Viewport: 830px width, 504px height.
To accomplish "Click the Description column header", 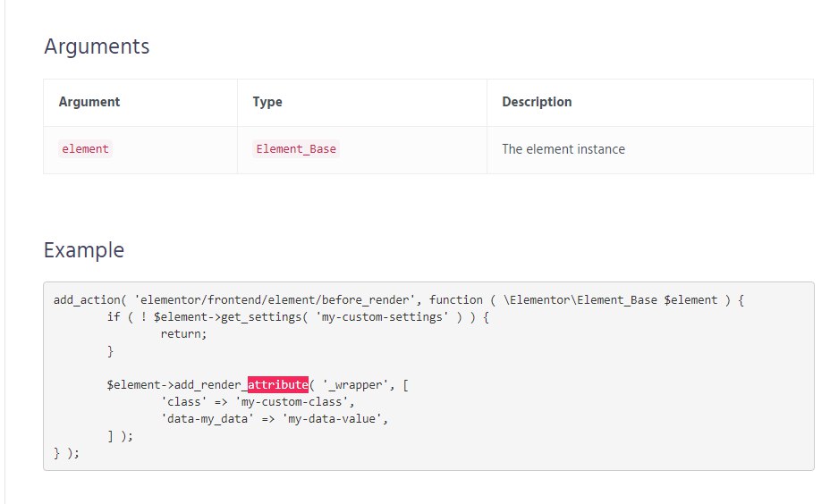I will pyautogui.click(x=537, y=102).
